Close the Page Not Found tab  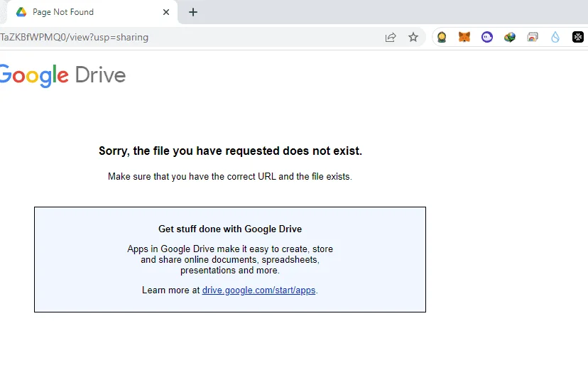pos(166,12)
